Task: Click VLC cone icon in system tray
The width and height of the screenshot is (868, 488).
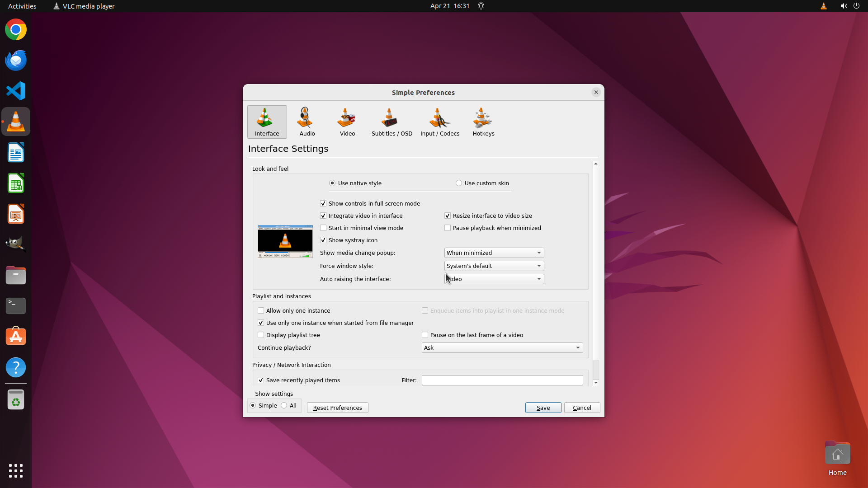Action: click(x=823, y=6)
